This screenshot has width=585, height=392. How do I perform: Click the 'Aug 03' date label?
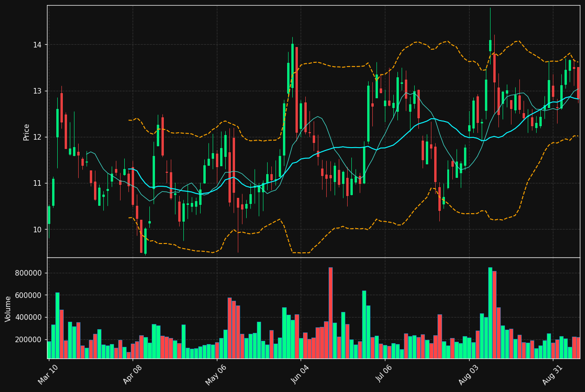coord(469,374)
